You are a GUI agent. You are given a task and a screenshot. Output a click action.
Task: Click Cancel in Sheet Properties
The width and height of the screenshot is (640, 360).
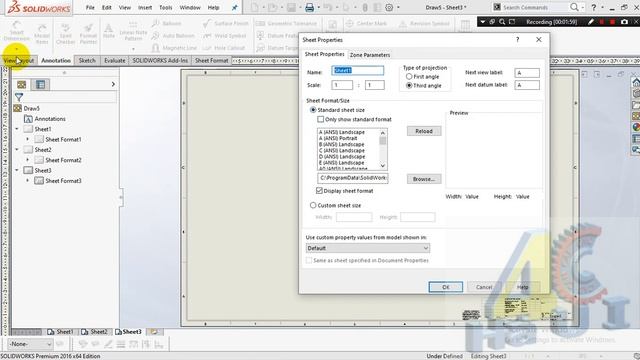(484, 287)
